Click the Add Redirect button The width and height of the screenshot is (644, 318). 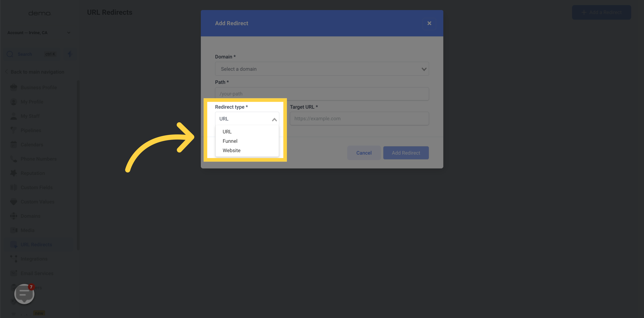point(406,153)
